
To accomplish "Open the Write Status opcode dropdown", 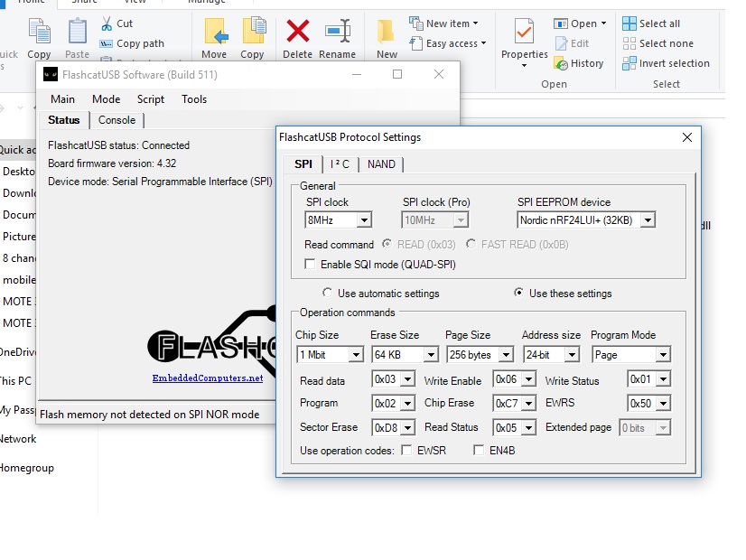I will (x=663, y=379).
